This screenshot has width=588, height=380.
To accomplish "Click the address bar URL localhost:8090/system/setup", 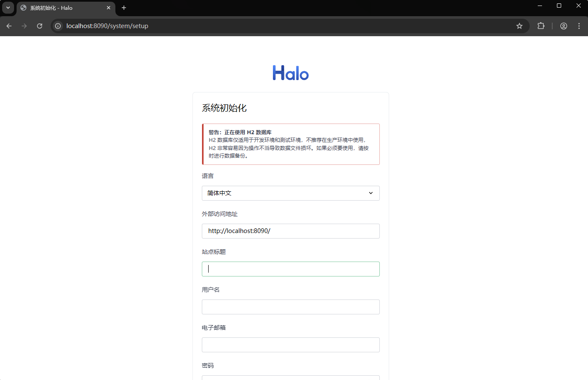I will tap(107, 26).
